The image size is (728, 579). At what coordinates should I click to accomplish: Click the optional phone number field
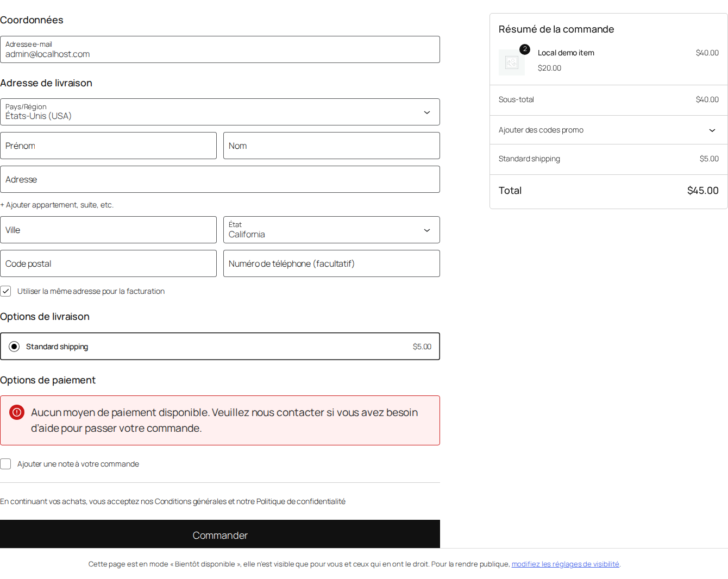click(331, 263)
